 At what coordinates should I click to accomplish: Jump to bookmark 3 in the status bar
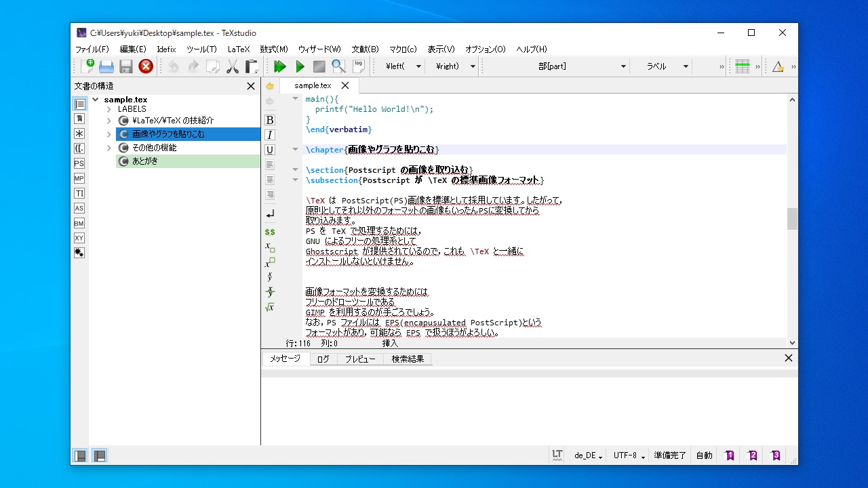(x=776, y=455)
